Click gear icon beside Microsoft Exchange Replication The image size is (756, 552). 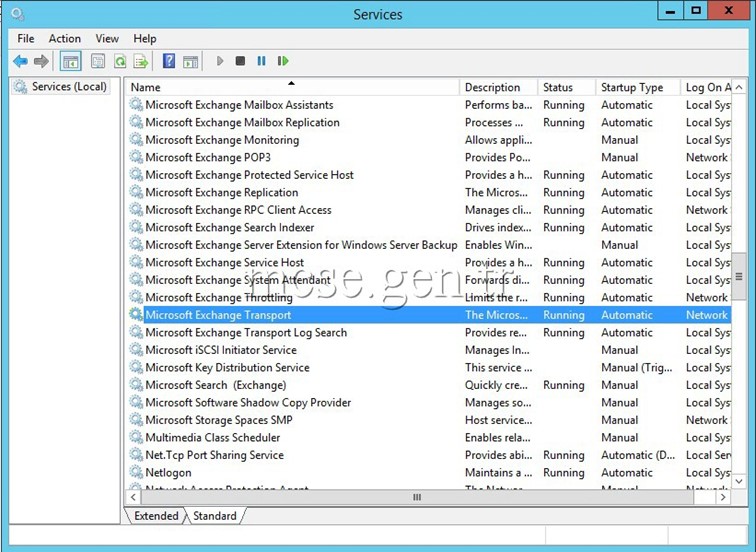tap(136, 192)
